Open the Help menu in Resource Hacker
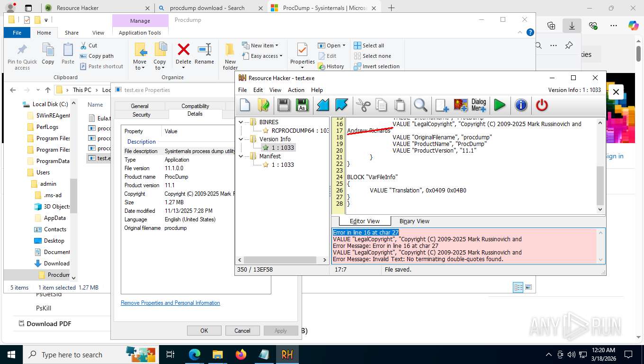Image resolution: width=644 pixels, height=364 pixels. pyautogui.click(x=317, y=90)
